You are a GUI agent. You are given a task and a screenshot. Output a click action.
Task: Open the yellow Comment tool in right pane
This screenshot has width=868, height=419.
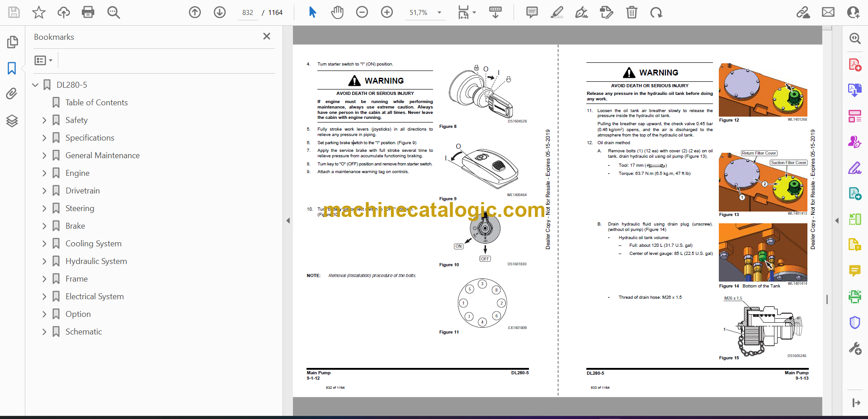(x=855, y=271)
